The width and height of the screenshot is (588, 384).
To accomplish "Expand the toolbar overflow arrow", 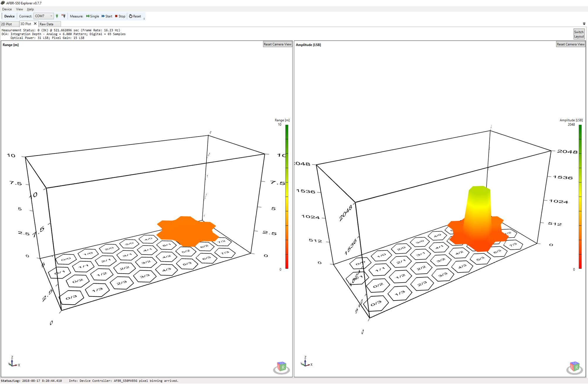I will 144,18.
